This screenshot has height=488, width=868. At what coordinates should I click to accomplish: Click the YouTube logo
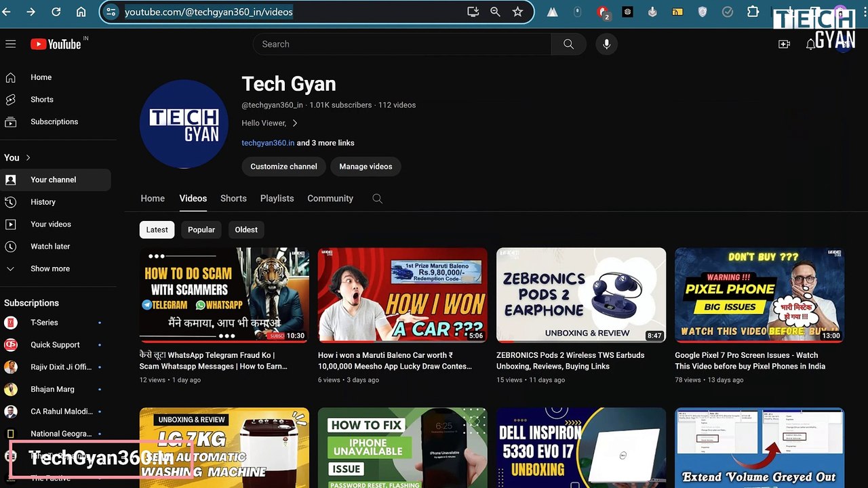(56, 44)
